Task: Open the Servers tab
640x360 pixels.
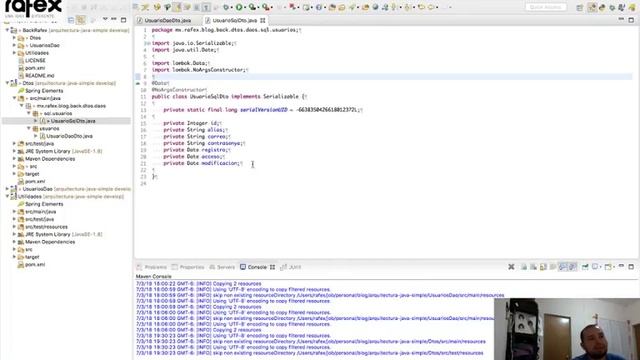Action: (x=222, y=267)
